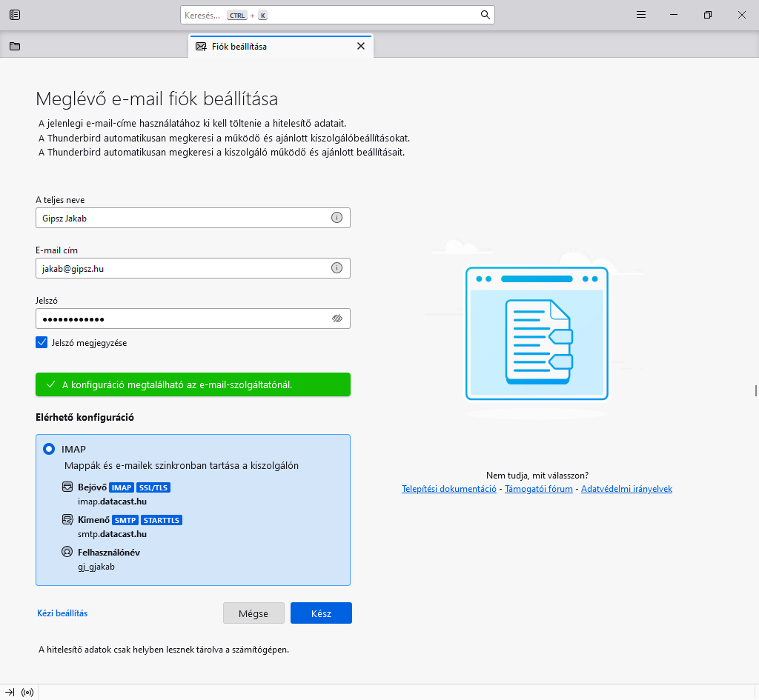The image size is (759, 700).
Task: Switch to the Fiók beállítása tab
Action: 280,47
